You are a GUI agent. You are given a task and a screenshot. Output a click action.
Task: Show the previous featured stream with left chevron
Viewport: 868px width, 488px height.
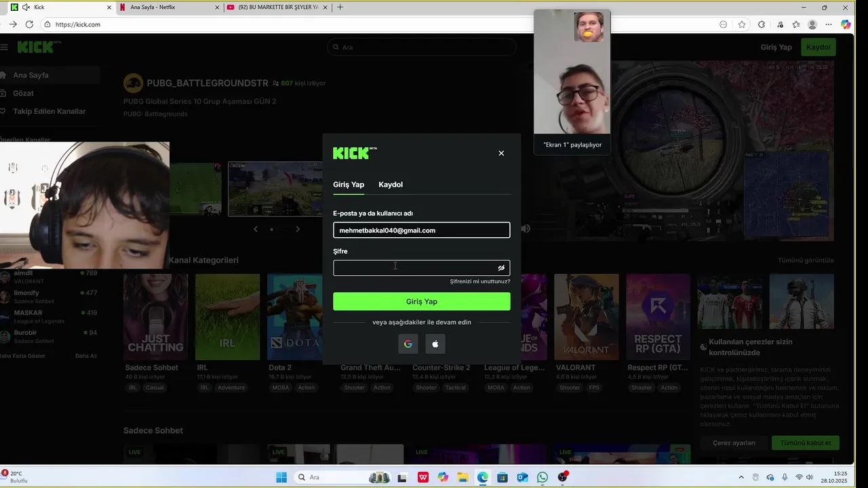pyautogui.click(x=256, y=229)
